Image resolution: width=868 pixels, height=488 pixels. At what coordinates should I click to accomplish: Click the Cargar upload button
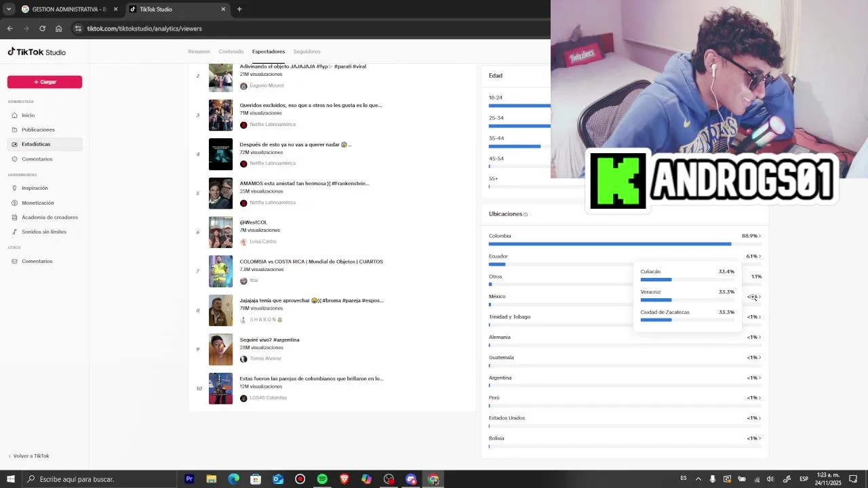tap(45, 82)
